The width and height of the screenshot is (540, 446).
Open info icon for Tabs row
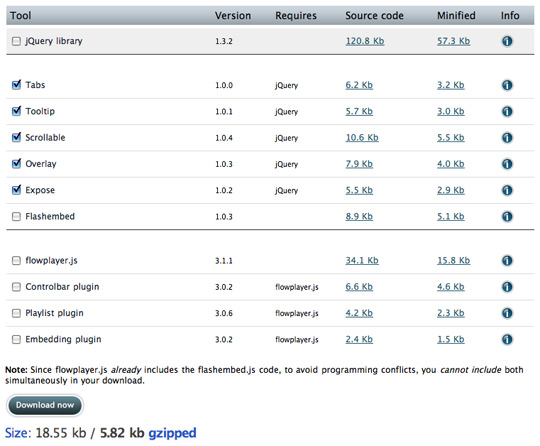point(507,85)
